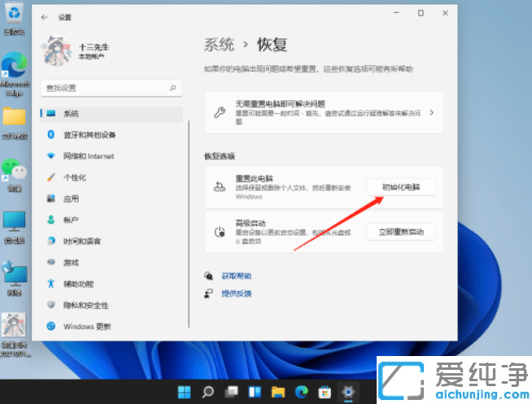Click the 立即重新启动 button
The width and height of the screenshot is (532, 404).
(401, 232)
